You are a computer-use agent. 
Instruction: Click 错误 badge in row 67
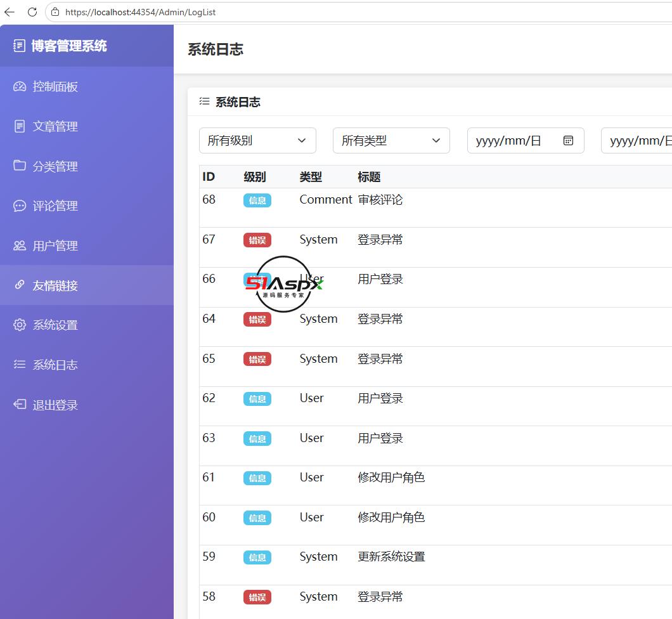coord(257,240)
